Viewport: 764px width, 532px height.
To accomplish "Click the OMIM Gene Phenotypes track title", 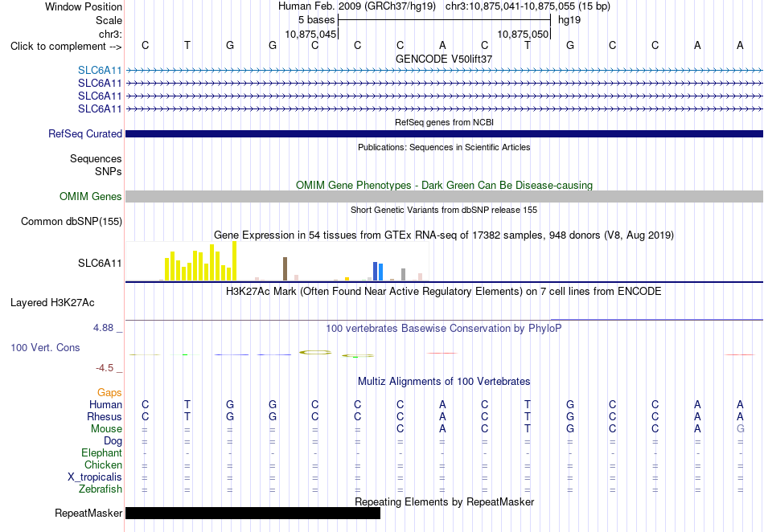I will point(445,186).
